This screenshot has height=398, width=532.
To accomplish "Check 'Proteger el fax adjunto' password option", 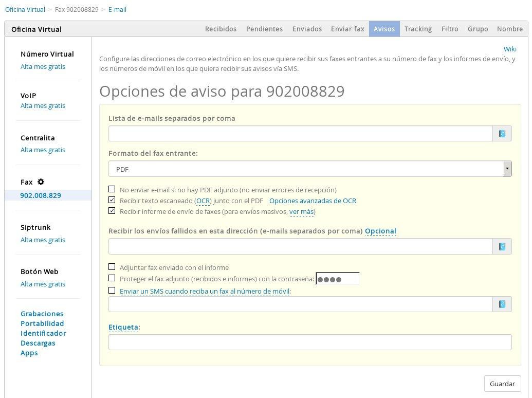I will point(112,278).
